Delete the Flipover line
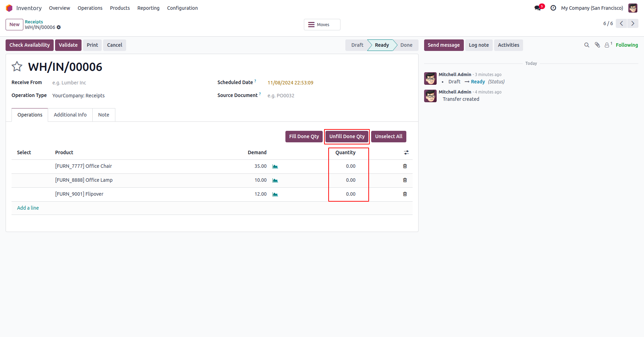This screenshot has height=337, width=644. pyautogui.click(x=405, y=194)
